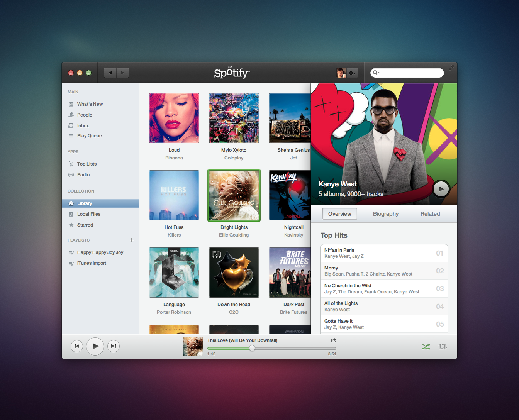Image resolution: width=519 pixels, height=420 pixels.
Task: Click the forward navigation arrow
Action: (x=123, y=73)
